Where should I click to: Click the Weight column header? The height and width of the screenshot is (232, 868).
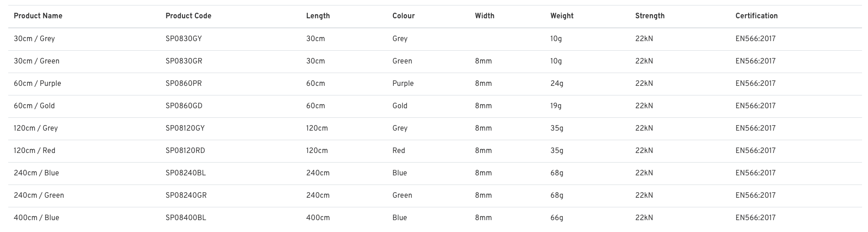point(562,16)
